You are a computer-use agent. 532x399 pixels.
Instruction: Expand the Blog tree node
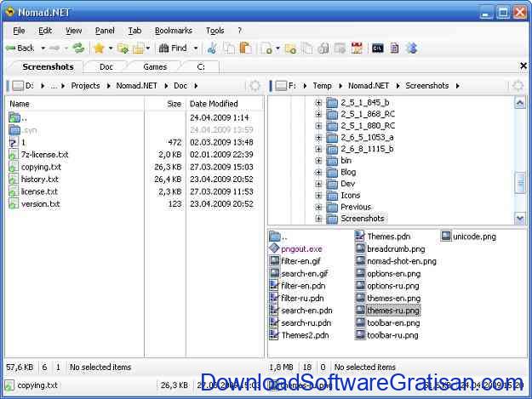(x=318, y=172)
